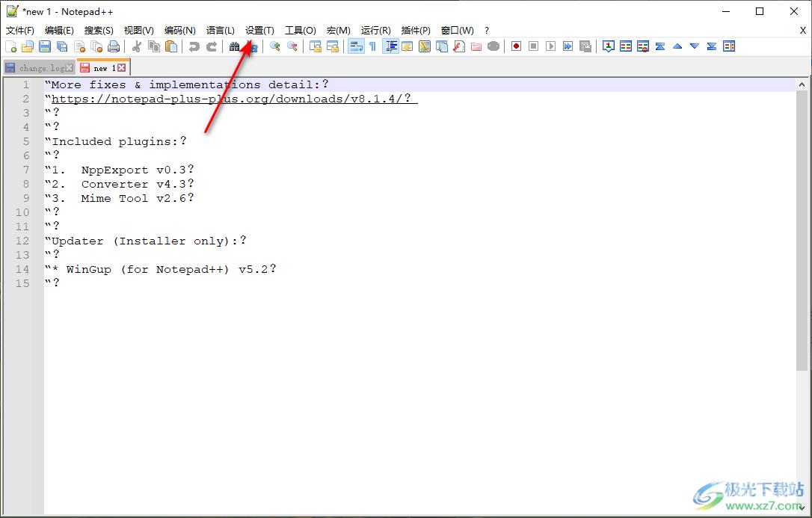Undo the last edit via toolbar

194,46
